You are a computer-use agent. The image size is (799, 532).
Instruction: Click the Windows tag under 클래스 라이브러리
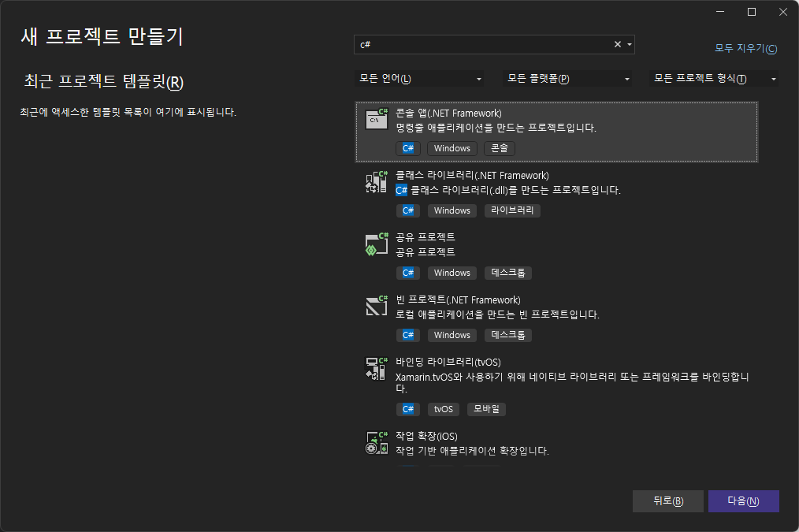tap(452, 210)
